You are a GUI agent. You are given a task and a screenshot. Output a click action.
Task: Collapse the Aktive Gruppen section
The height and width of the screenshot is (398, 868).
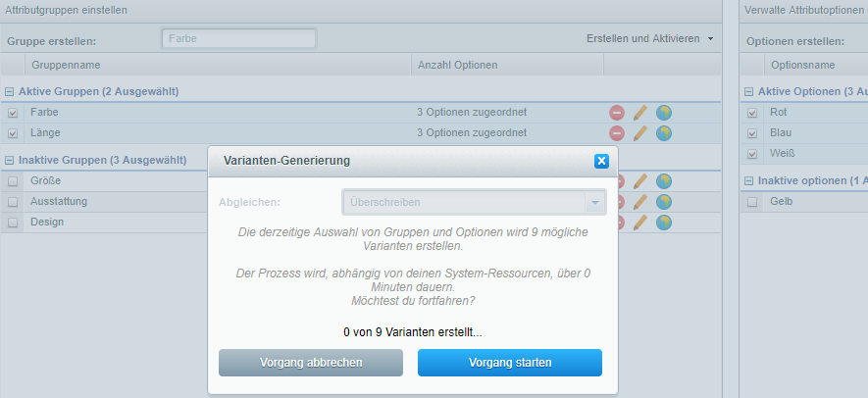[x=10, y=91]
